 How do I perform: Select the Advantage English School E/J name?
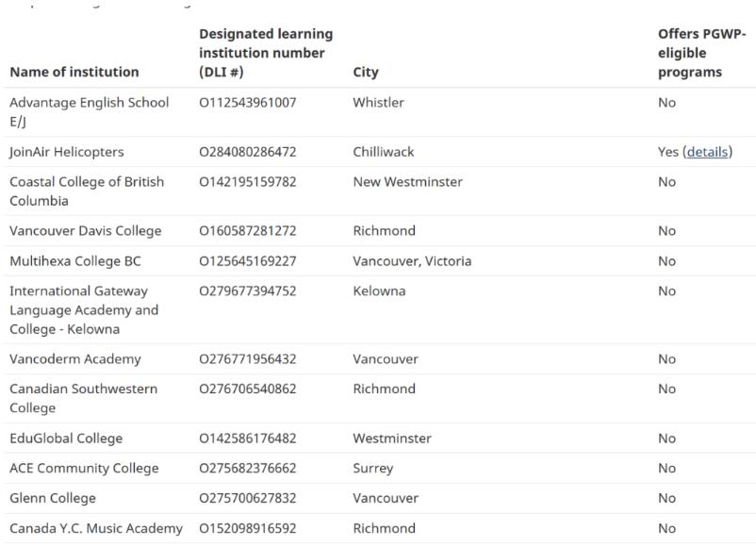click(90, 112)
